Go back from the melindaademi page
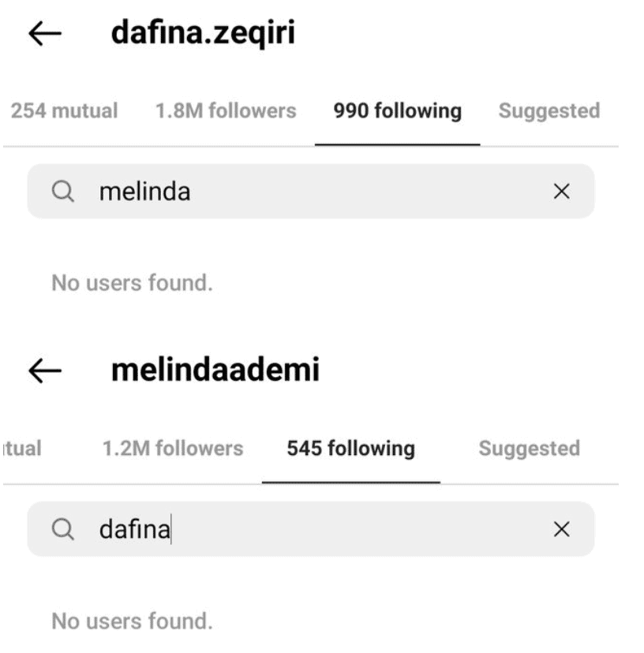The image size is (644, 653). pyautogui.click(x=45, y=371)
